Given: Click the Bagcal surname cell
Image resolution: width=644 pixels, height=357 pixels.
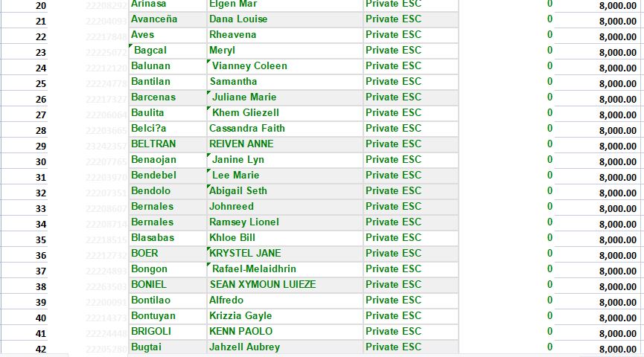Looking at the screenshot, I should click(150, 51).
